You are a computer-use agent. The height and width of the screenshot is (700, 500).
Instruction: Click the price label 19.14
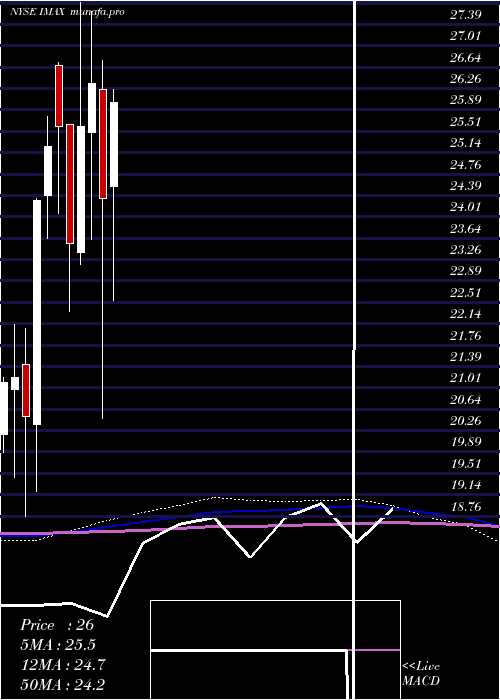point(465,485)
